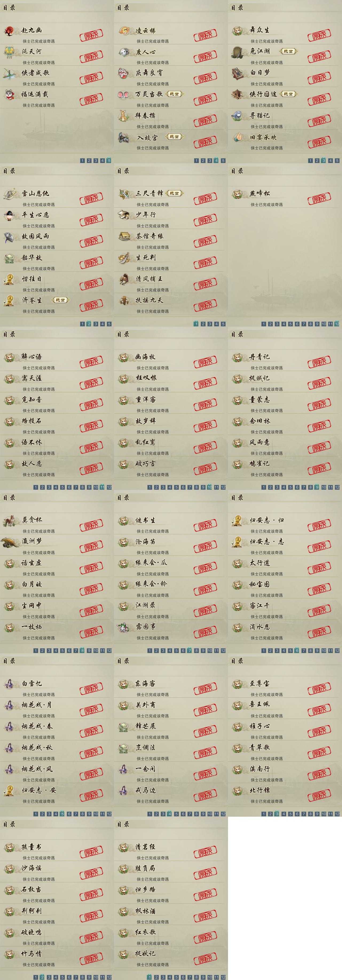Image resolution: width=342 pixels, height=980 pixels.
Task: Click the crocodile icon next to 瀛洲梦
Action: click(x=10, y=542)
